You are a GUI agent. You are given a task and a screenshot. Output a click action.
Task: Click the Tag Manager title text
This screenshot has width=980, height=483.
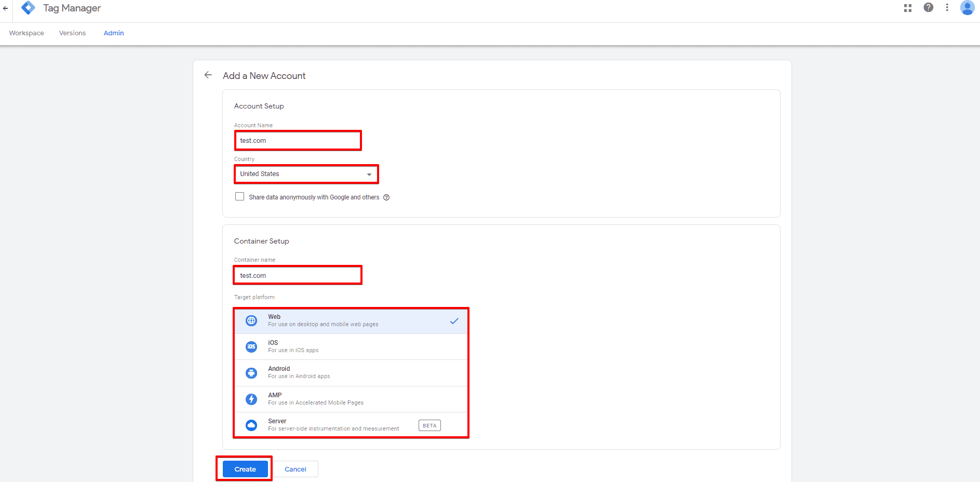tap(72, 8)
